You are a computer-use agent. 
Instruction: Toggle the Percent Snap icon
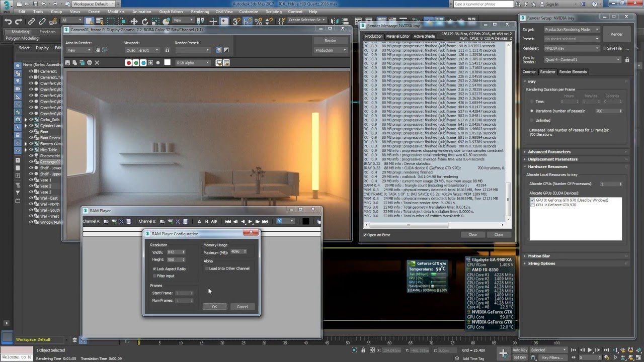(259, 21)
